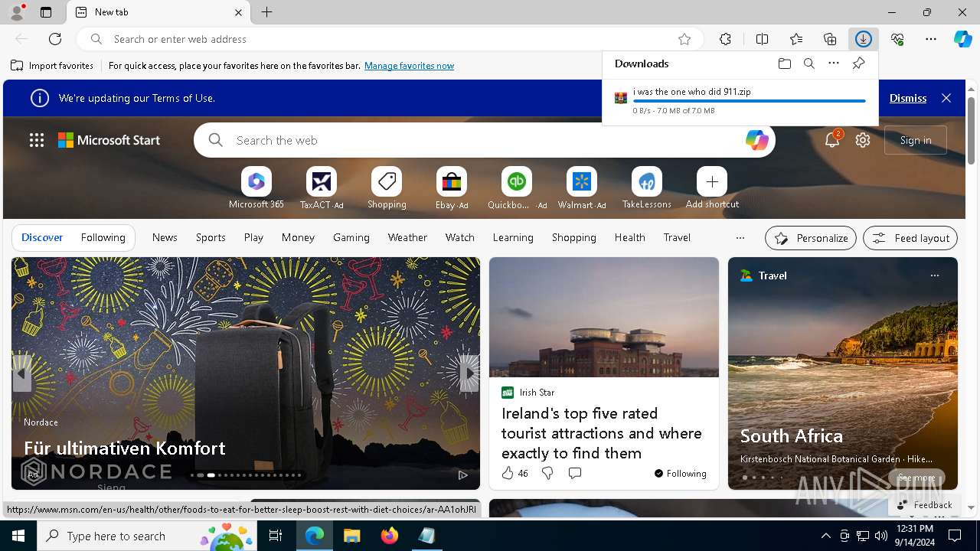Open the tab actions menu
980x551 pixels.
pos(46,12)
